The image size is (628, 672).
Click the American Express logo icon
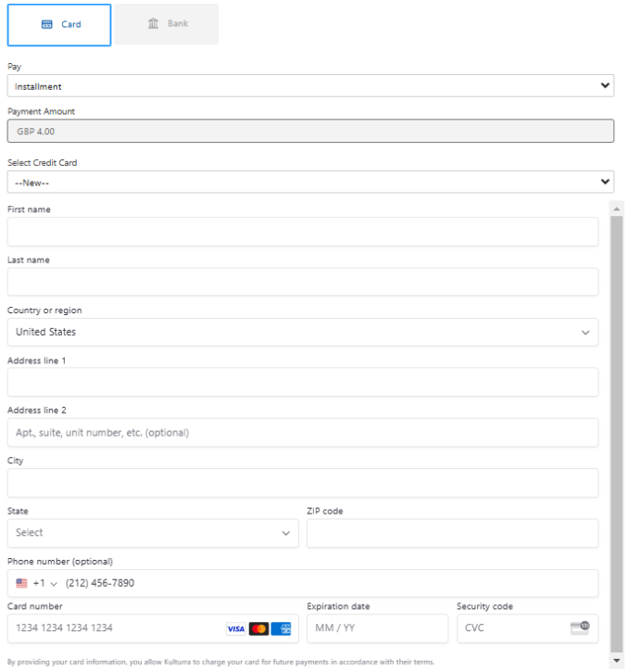click(282, 628)
